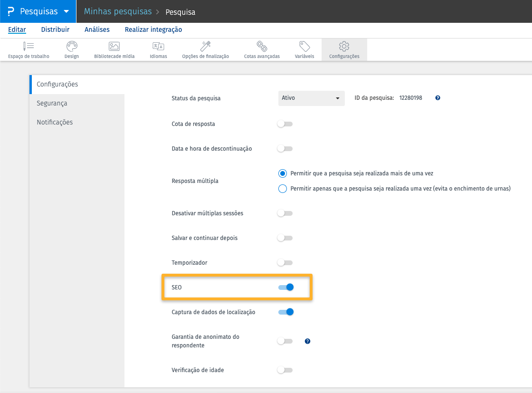This screenshot has width=532, height=393.
Task: Disable the SEO toggle
Action: tap(286, 287)
